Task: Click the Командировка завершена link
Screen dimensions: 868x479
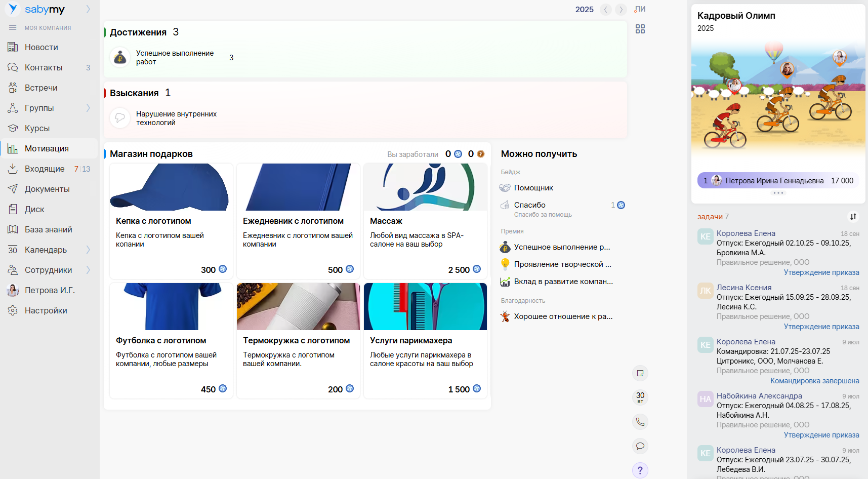Action: tap(814, 381)
